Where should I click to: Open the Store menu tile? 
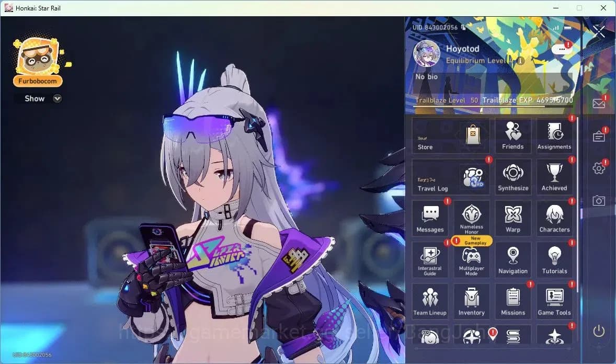[x=451, y=135]
